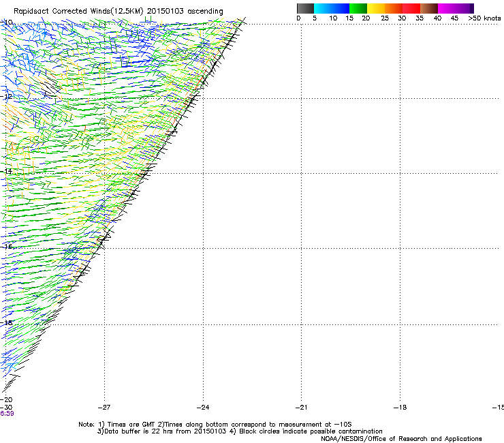Click 'NOAA/NESDIS/Office of Research and Applications' credit
Viewport: 504px width, 443px height.
tap(401, 439)
